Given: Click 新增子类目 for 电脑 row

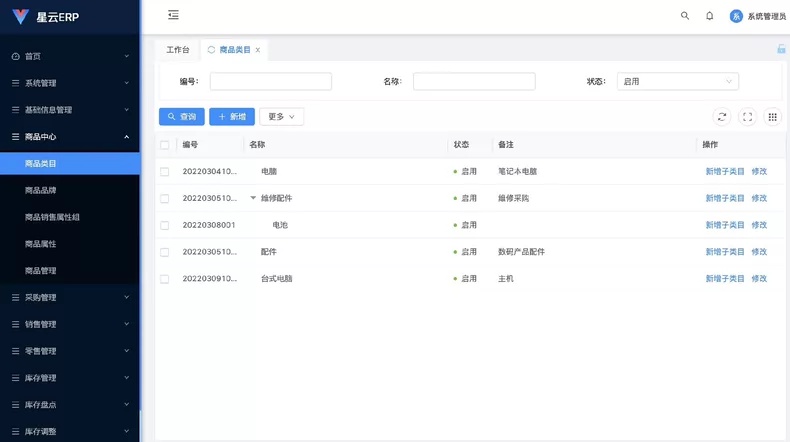Looking at the screenshot, I should (725, 171).
